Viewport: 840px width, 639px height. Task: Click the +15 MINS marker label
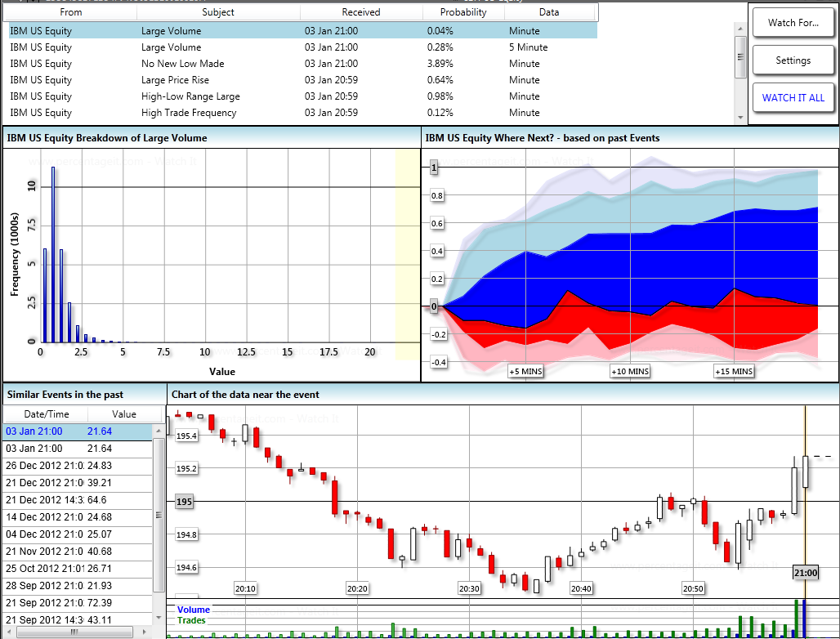click(x=734, y=371)
